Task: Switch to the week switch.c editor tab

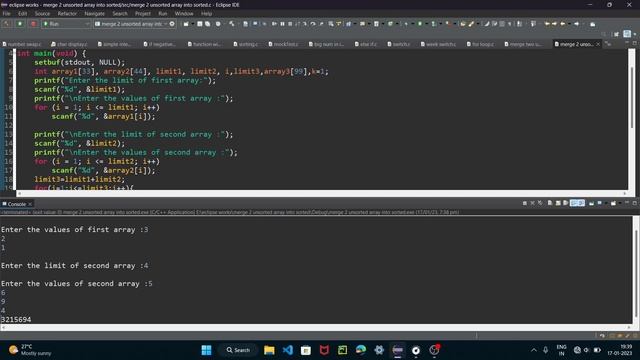Action: pyautogui.click(x=438, y=44)
